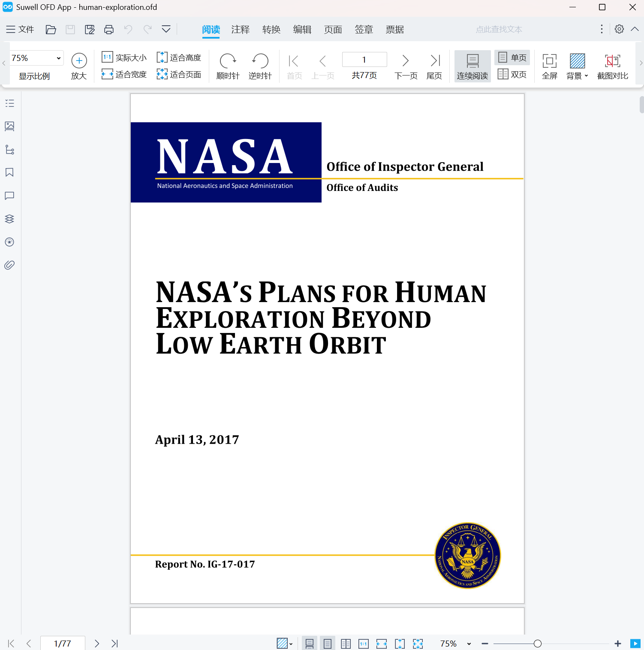644x650 pixels.
Task: Open the attachments paperclip panel
Action: click(x=9, y=265)
